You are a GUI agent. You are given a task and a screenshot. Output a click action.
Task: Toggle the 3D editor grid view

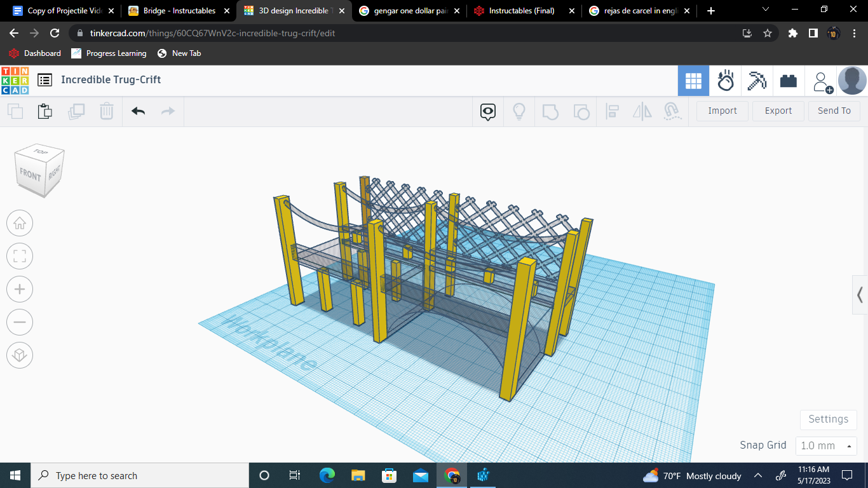[693, 81]
